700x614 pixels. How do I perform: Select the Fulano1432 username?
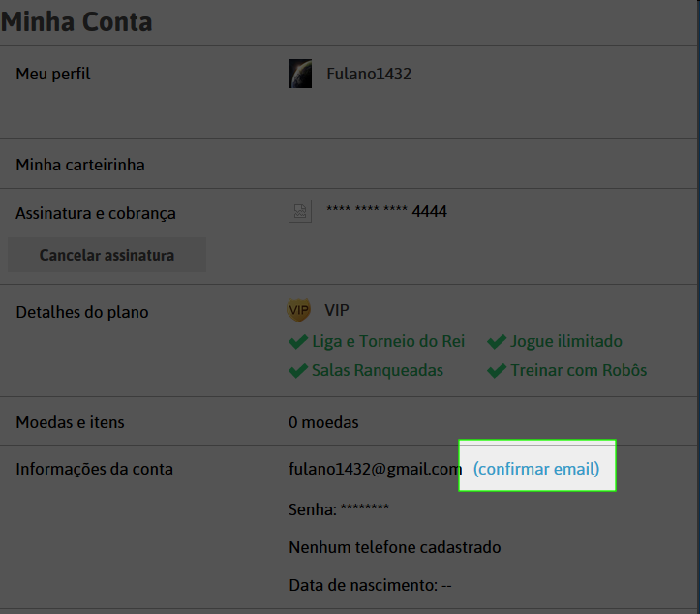(x=369, y=74)
